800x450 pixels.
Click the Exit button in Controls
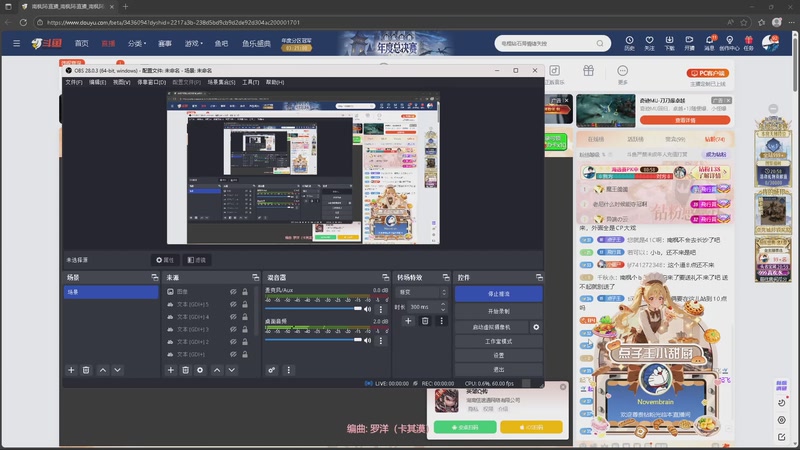tap(498, 369)
